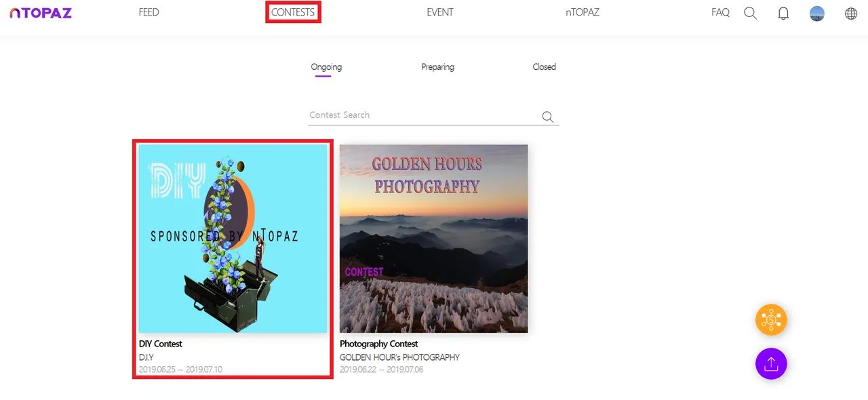Open the search magnifier in header
Image resolution: width=868 pixels, height=400 pixels.
(x=750, y=13)
